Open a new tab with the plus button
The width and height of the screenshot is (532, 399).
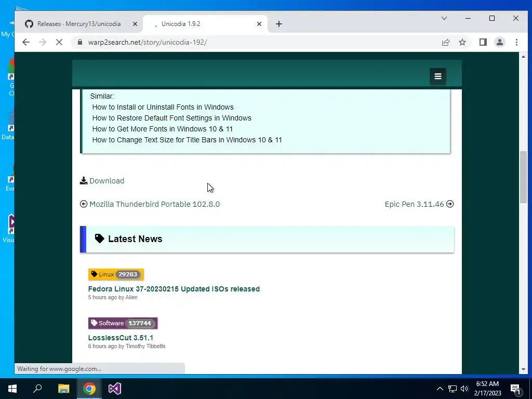point(278,24)
